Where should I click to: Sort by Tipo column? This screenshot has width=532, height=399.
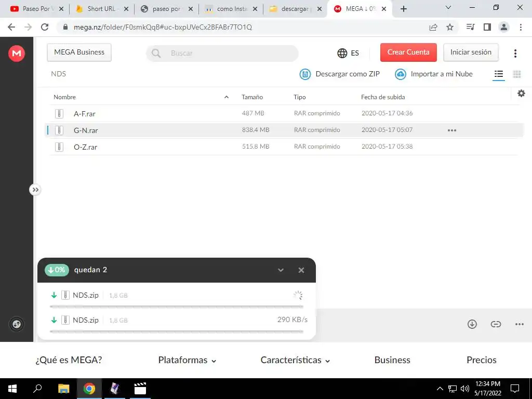pyautogui.click(x=300, y=97)
